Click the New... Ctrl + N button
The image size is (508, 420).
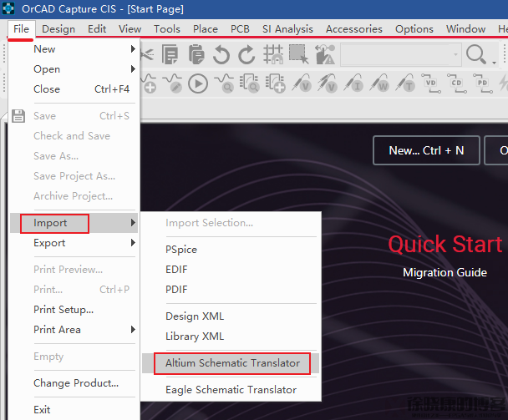[426, 150]
